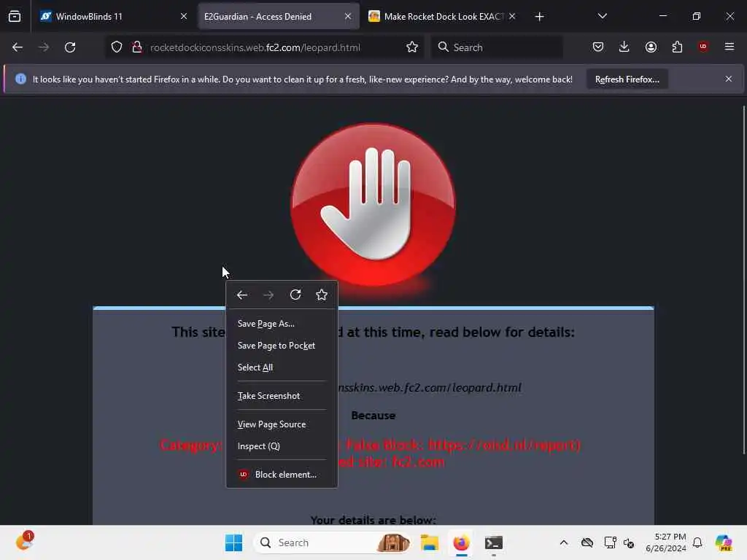Open Firefox from the taskbar
The image size is (747, 560).
point(461,542)
